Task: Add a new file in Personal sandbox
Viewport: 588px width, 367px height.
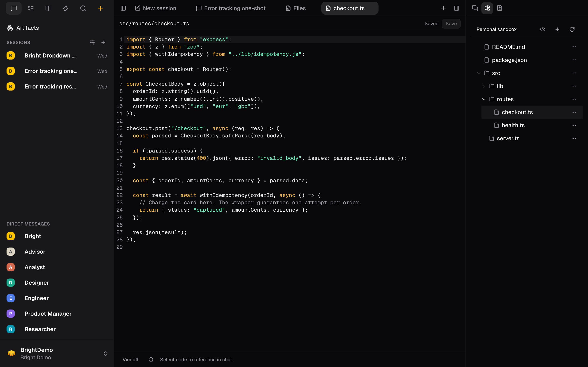Action: click(557, 29)
